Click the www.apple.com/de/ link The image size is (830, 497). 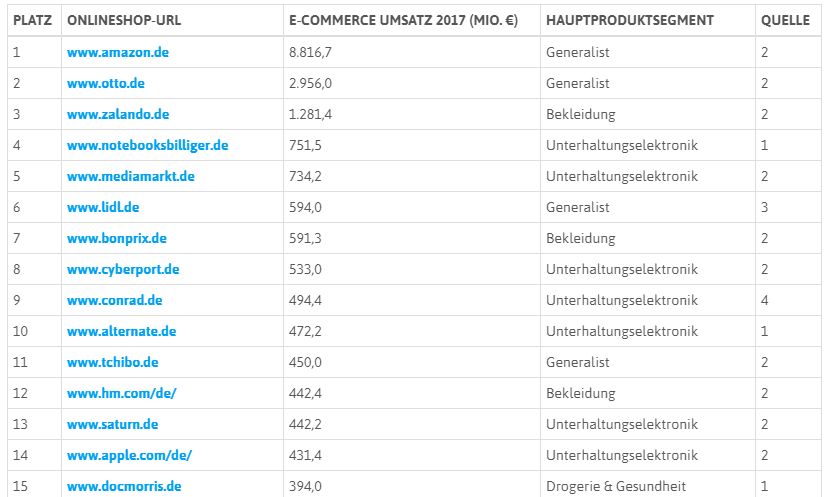point(129,455)
